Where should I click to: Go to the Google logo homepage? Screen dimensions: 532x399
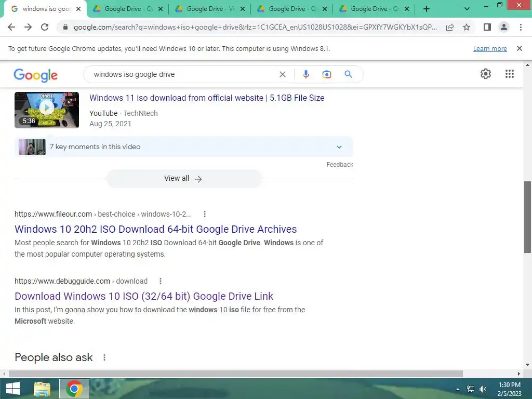coord(36,75)
